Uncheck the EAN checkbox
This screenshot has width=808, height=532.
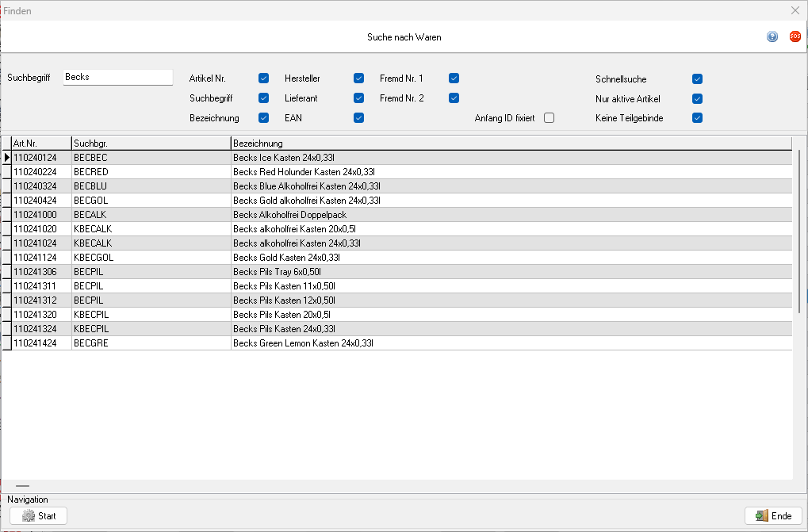pos(358,118)
